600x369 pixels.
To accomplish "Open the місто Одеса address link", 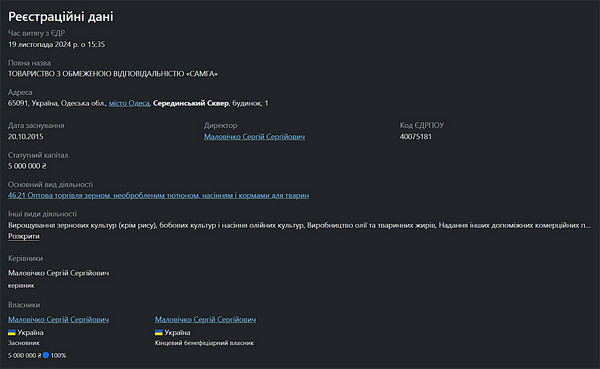I will coord(129,103).
